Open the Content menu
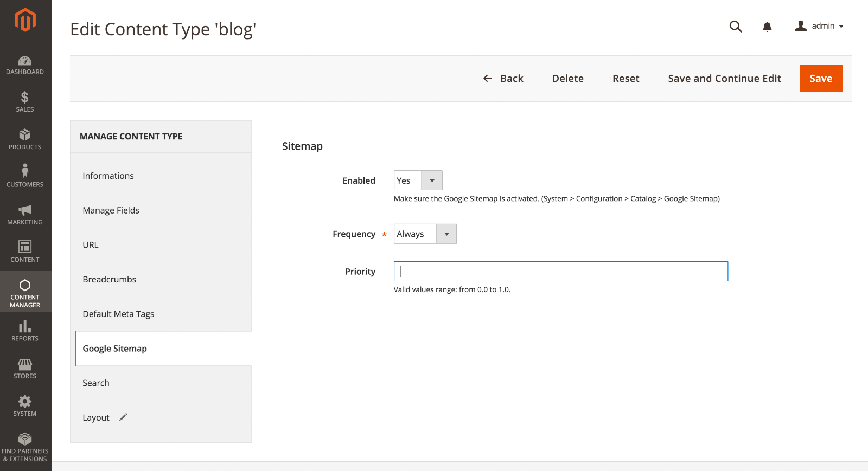The width and height of the screenshot is (868, 471). click(x=25, y=253)
